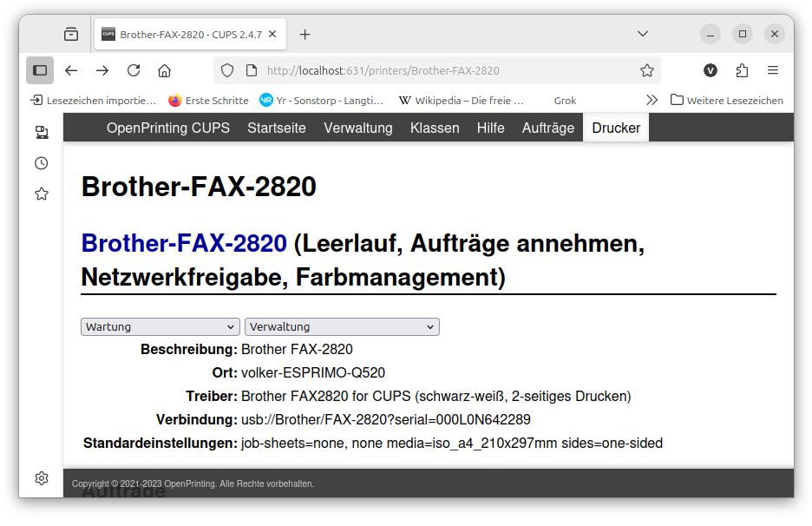Click the Firefox View icon
812x526 pixels.
[x=71, y=34]
